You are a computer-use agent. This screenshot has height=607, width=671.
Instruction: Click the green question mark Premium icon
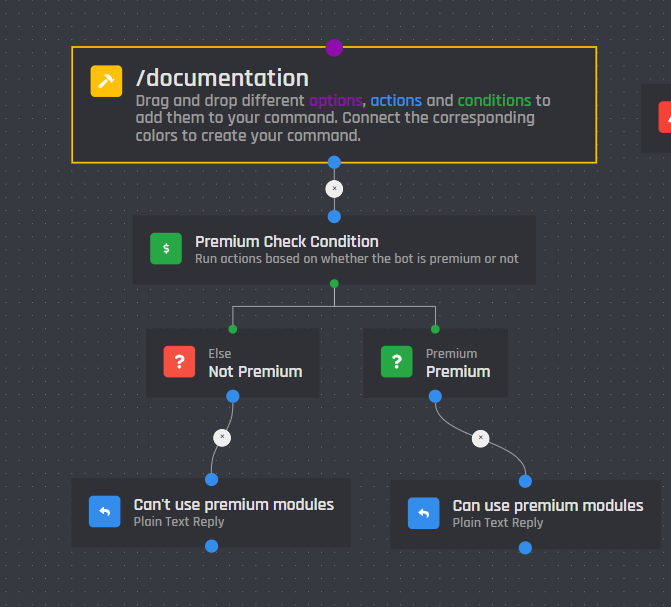[x=397, y=362]
